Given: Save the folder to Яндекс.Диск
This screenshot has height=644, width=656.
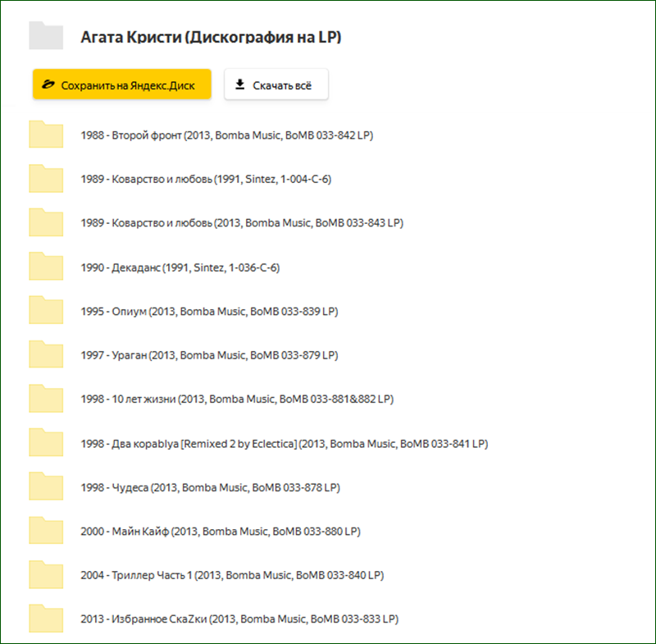Looking at the screenshot, I should tap(121, 84).
